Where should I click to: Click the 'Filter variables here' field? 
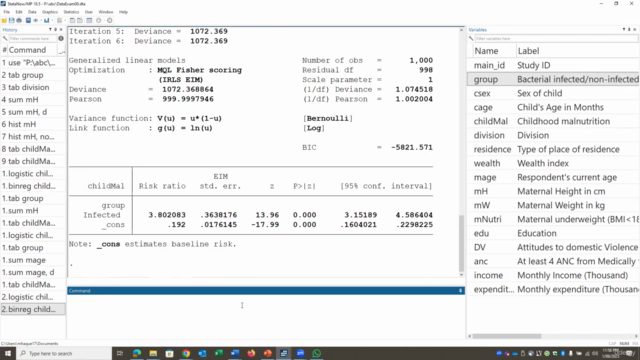click(x=556, y=39)
